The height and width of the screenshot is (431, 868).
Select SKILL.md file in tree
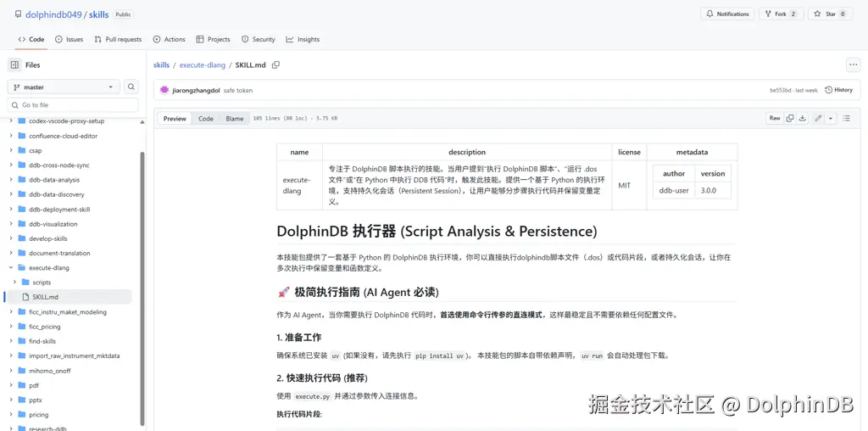[70, 297]
